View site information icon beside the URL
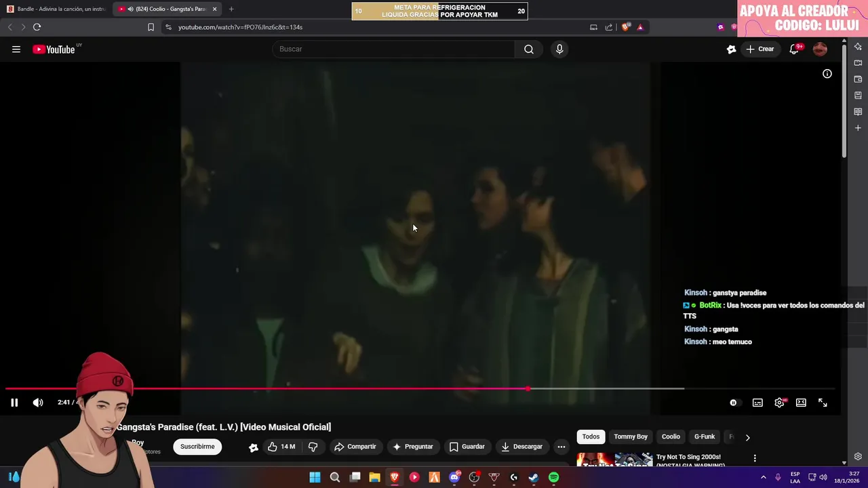This screenshot has height=488, width=868. tap(168, 27)
